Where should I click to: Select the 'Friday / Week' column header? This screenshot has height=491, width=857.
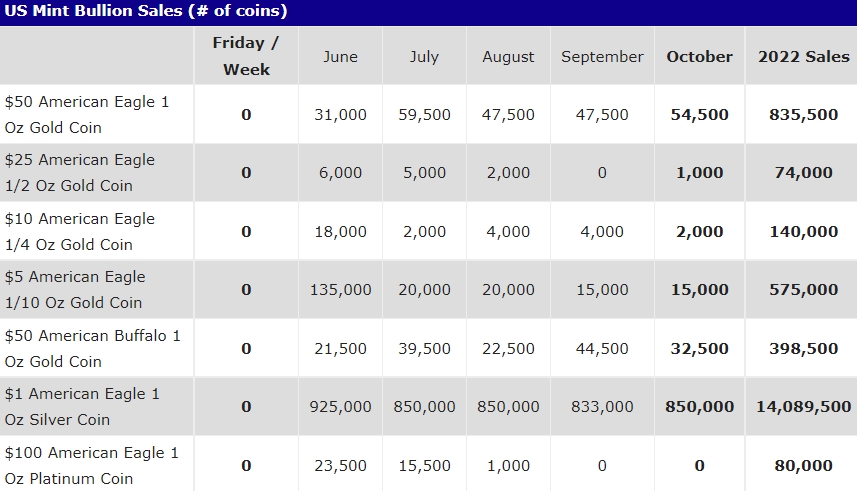pyautogui.click(x=246, y=56)
